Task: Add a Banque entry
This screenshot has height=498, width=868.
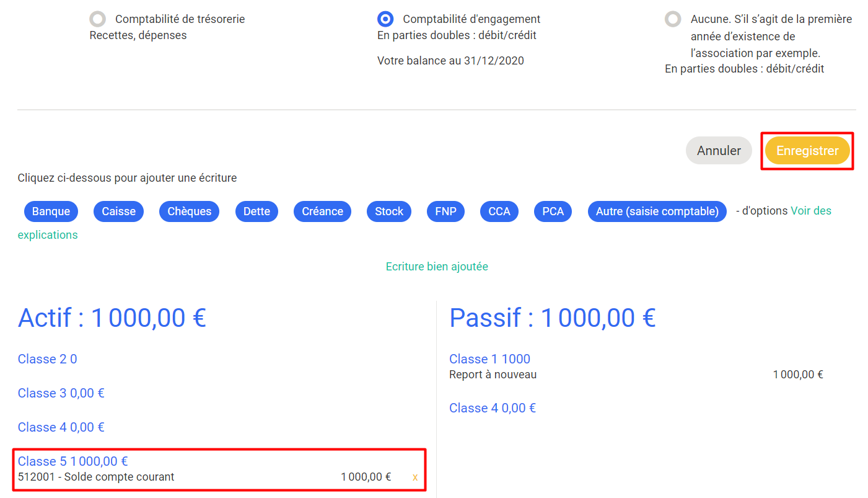Action: pyautogui.click(x=51, y=211)
